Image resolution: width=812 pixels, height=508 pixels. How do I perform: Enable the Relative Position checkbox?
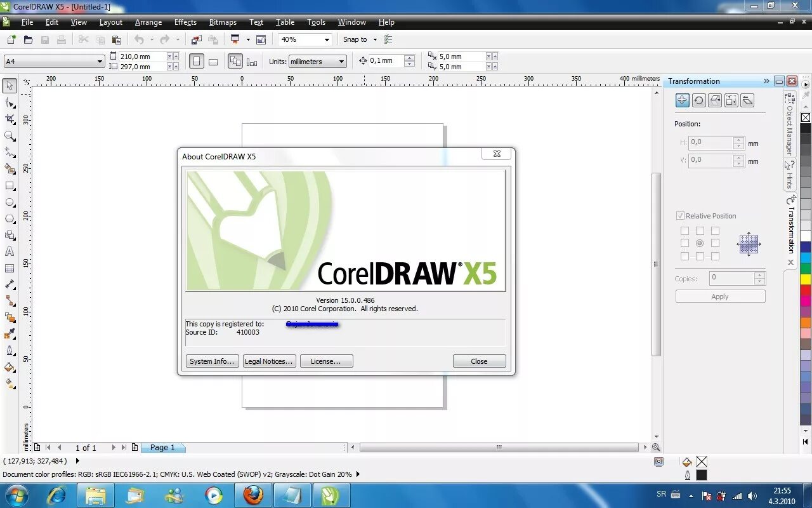tap(680, 216)
